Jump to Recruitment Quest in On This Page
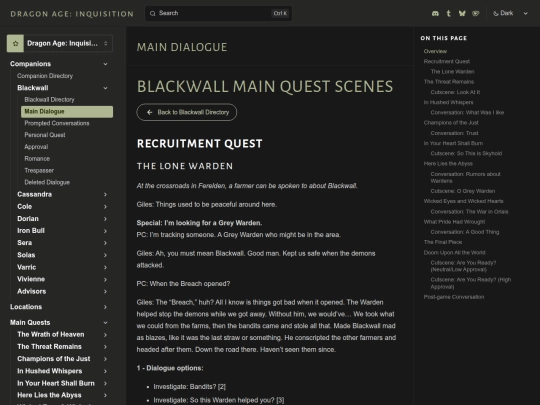540x405 pixels. [447, 61]
